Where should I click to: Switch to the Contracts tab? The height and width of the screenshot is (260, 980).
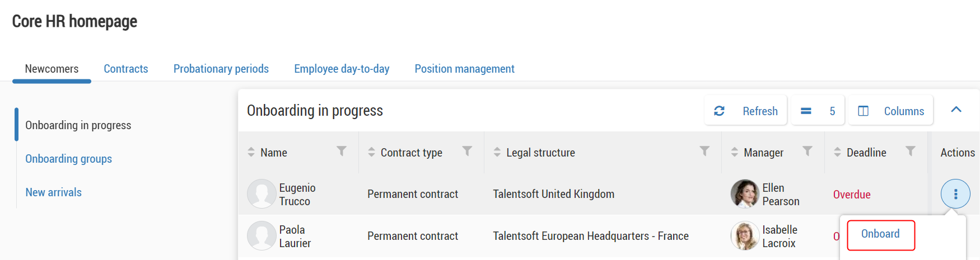(126, 69)
